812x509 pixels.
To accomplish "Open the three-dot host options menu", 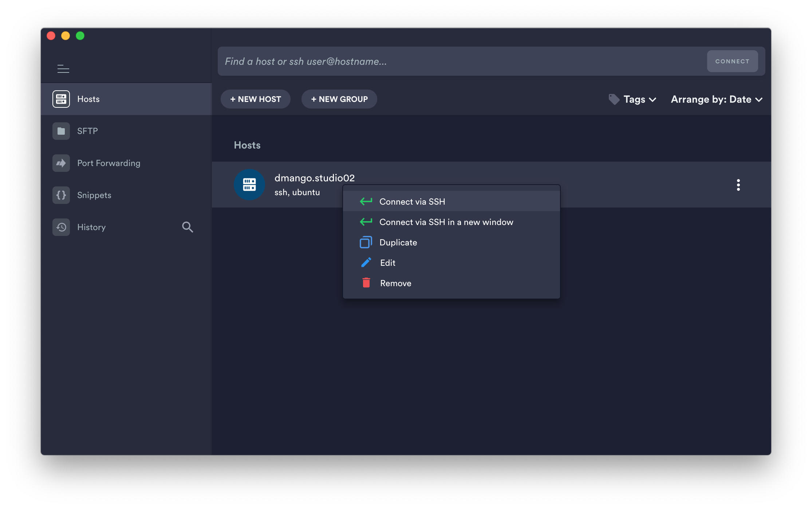I will tap(738, 185).
